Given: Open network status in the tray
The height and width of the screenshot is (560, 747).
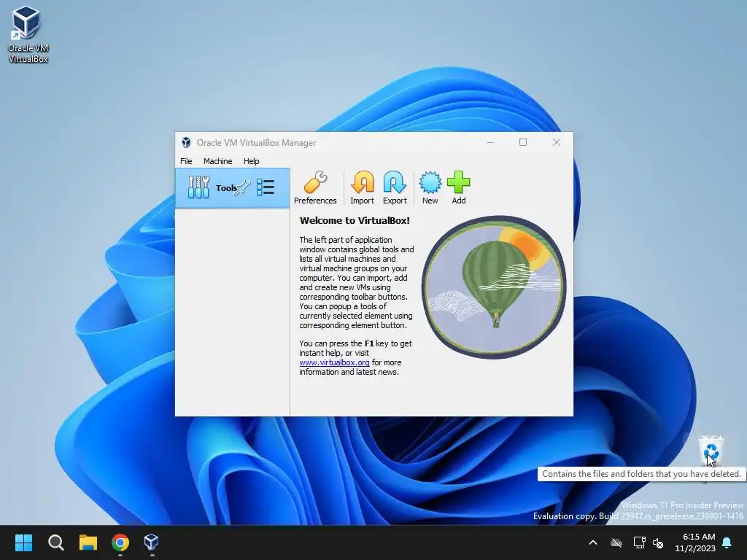Looking at the screenshot, I should pos(639,542).
